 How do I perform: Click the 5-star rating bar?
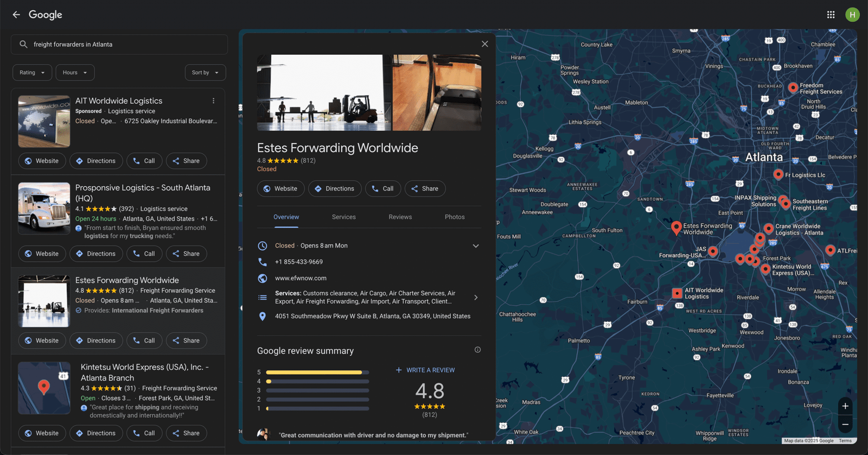click(x=317, y=372)
